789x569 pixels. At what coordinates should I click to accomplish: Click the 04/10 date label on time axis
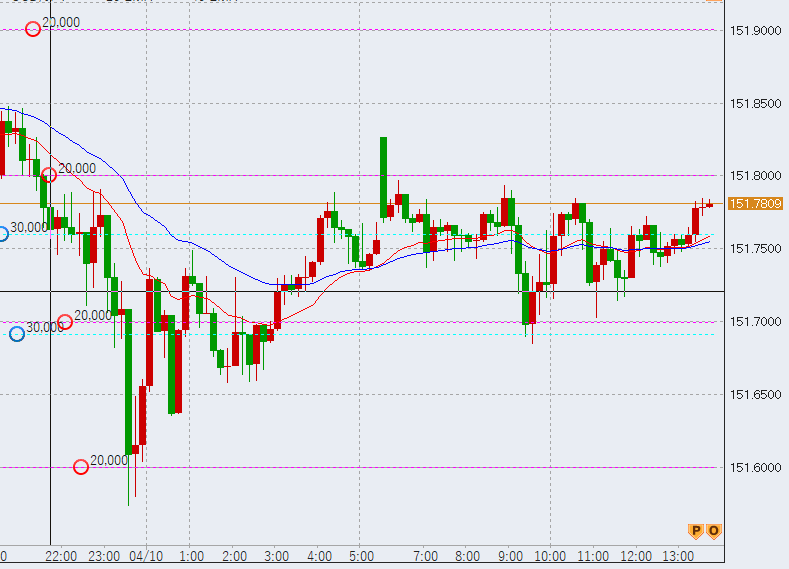coord(146,555)
